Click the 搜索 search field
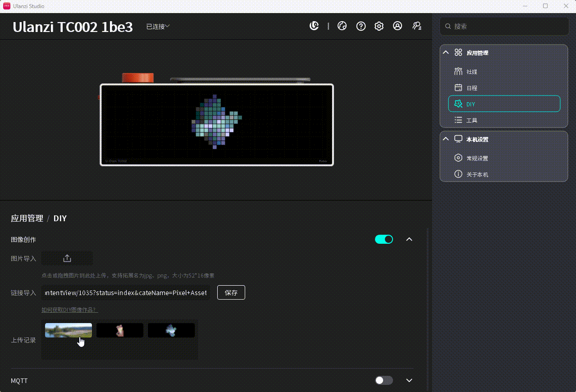This screenshot has width=576, height=392. point(504,26)
